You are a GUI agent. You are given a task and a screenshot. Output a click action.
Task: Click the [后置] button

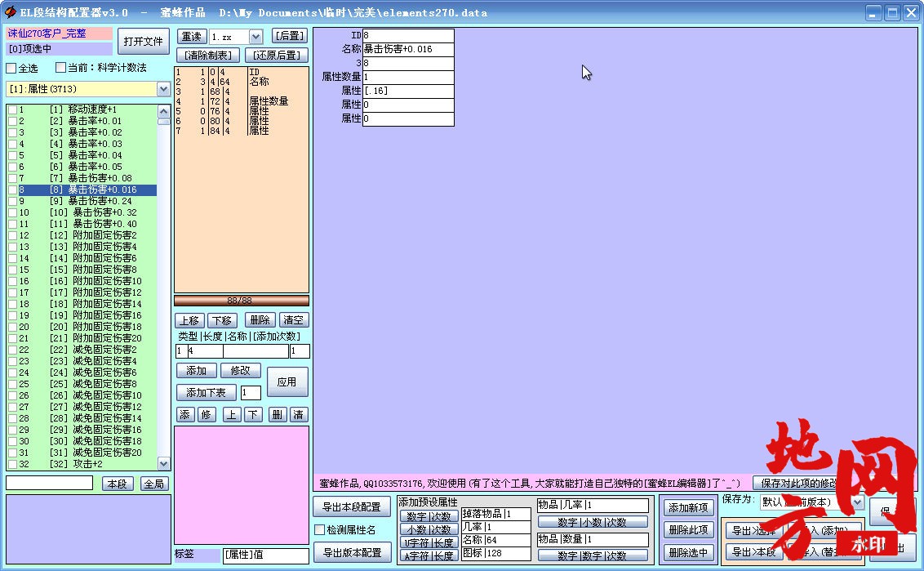click(x=289, y=36)
